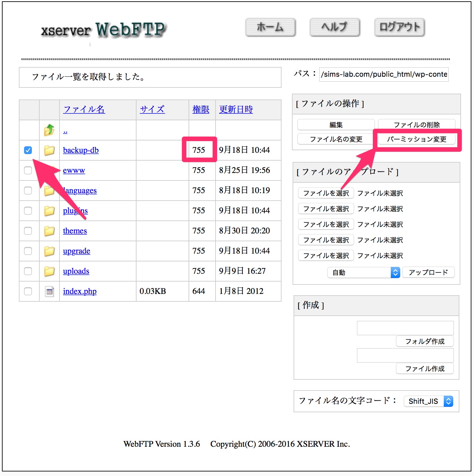This screenshot has height=476, width=474.
Task: Click the third ファイルを選択 button
Action: [326, 224]
